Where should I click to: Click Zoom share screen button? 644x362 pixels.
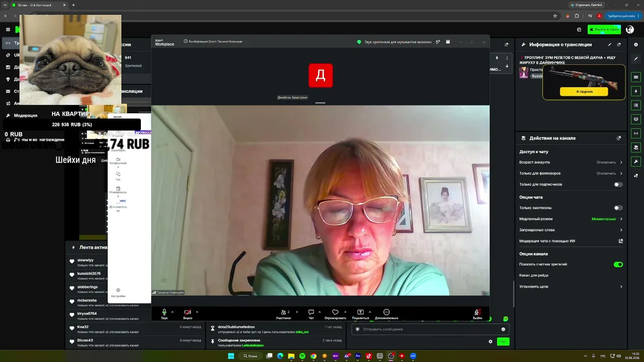point(360,314)
